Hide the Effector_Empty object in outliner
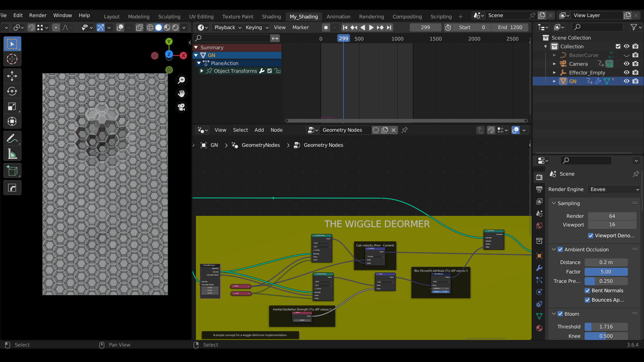The image size is (644, 362). [626, 72]
